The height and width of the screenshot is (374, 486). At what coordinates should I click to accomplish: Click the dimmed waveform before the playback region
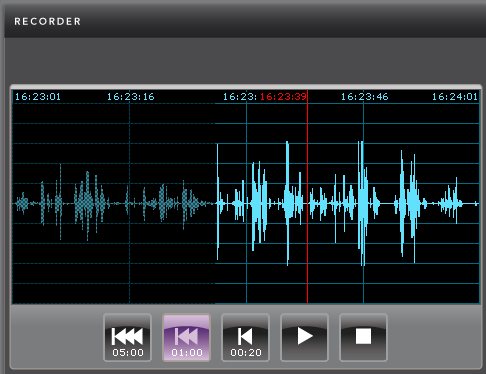tap(113, 202)
